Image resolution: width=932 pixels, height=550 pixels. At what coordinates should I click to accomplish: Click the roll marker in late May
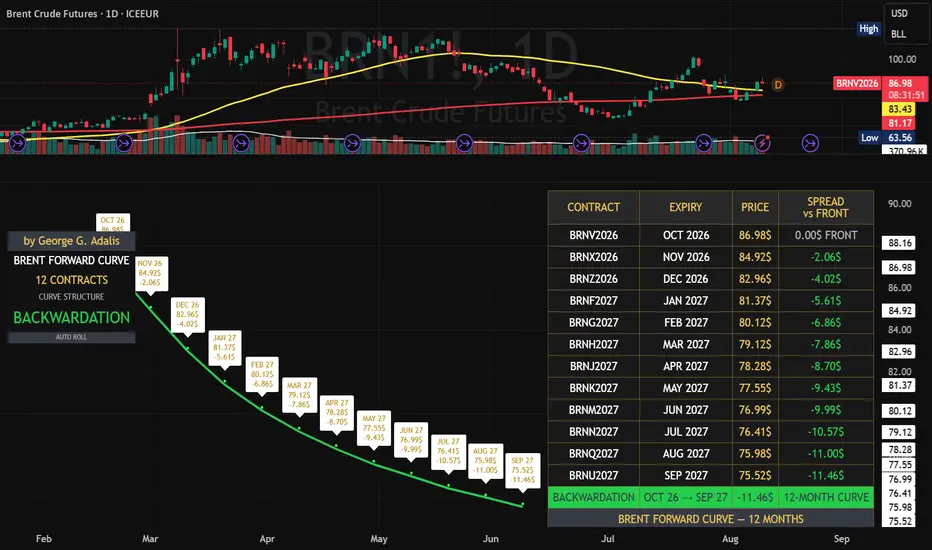tap(464, 143)
